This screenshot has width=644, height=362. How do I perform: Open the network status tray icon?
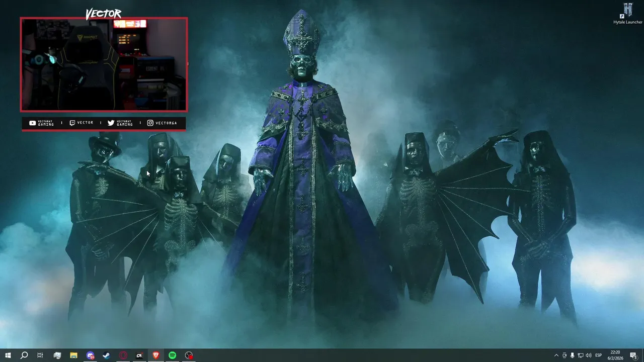click(x=580, y=355)
